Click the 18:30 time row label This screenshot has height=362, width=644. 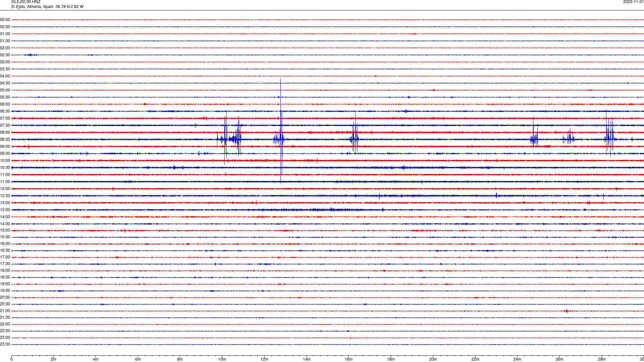click(x=5, y=277)
